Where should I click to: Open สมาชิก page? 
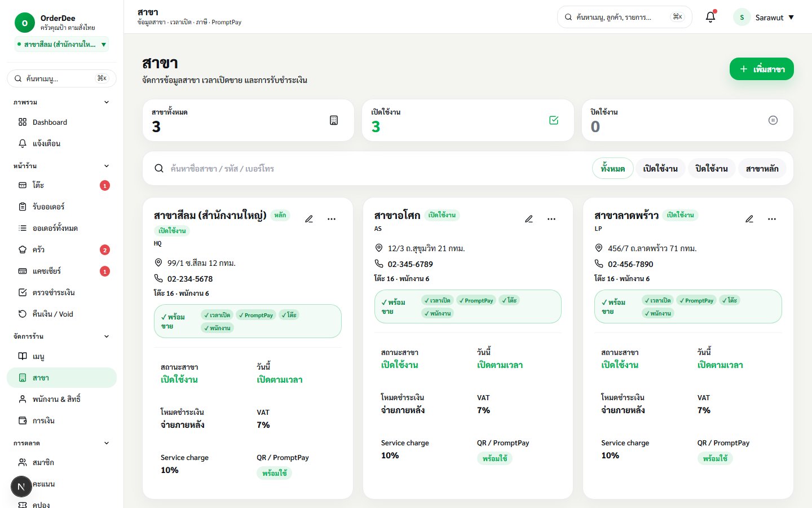point(61,462)
